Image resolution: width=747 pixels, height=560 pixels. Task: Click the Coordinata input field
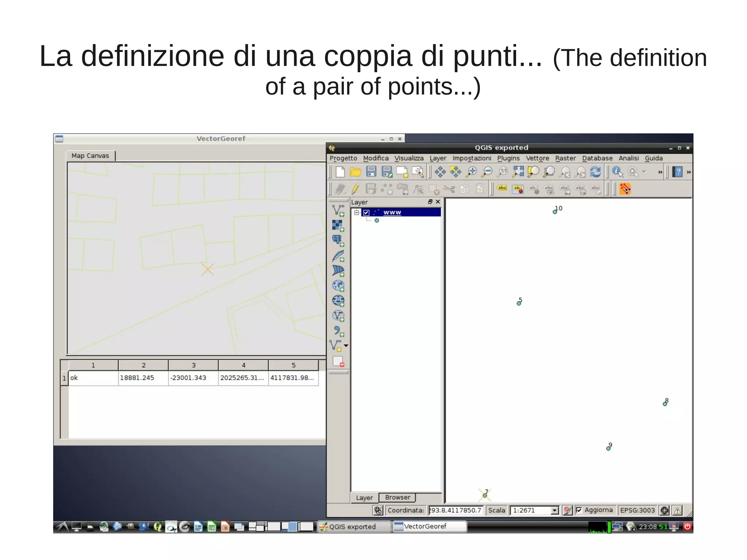pos(456,510)
